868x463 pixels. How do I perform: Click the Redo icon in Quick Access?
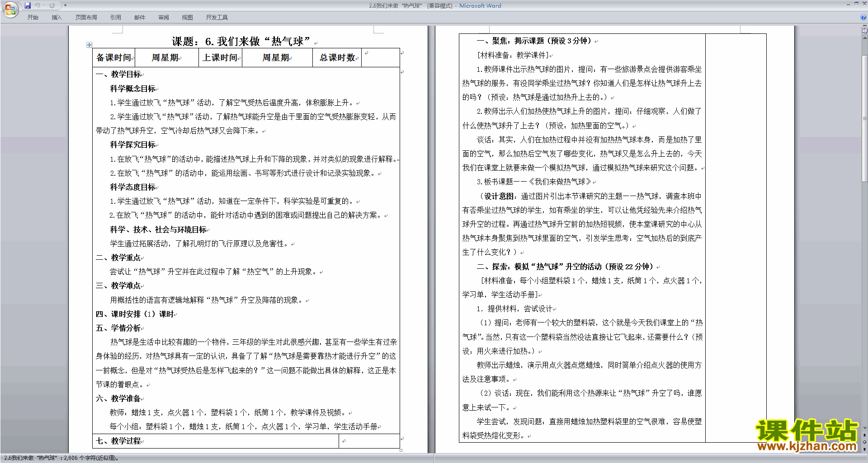(52, 5)
